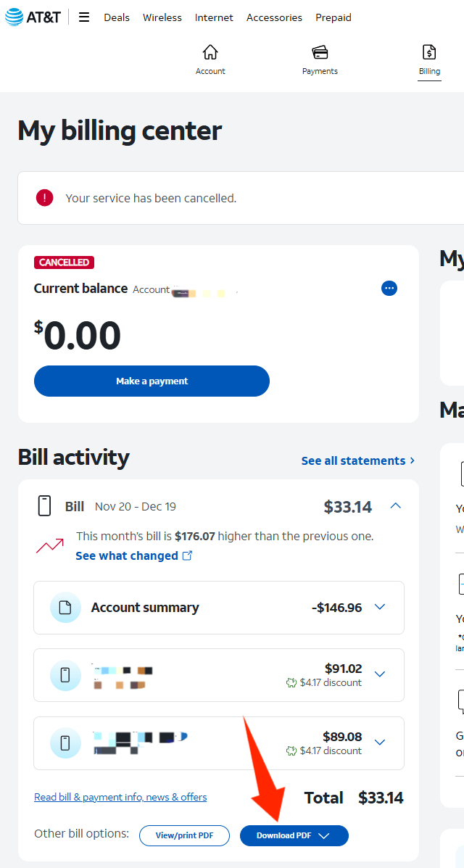
Task: Open the See what changed link
Action: (133, 555)
